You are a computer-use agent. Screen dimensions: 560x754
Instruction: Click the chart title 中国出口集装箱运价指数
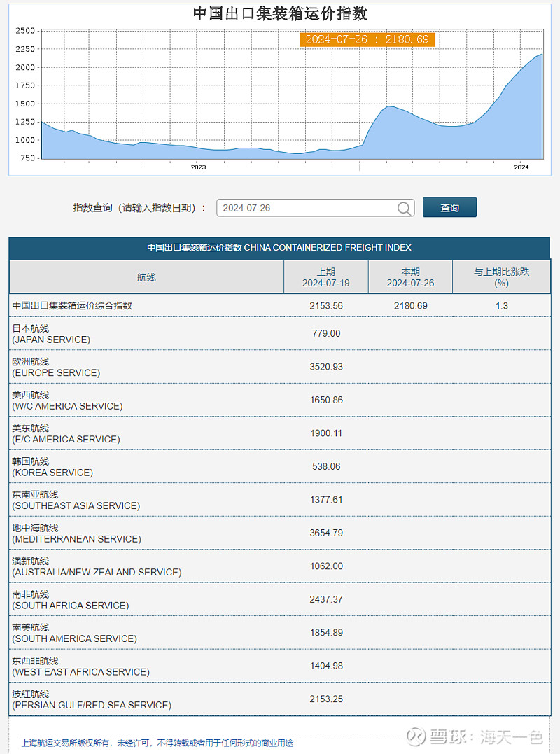coord(280,13)
